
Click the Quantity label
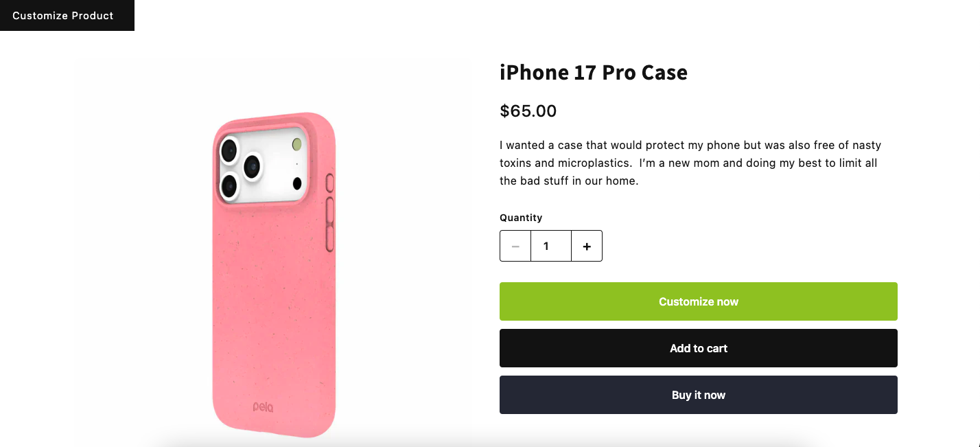(520, 218)
